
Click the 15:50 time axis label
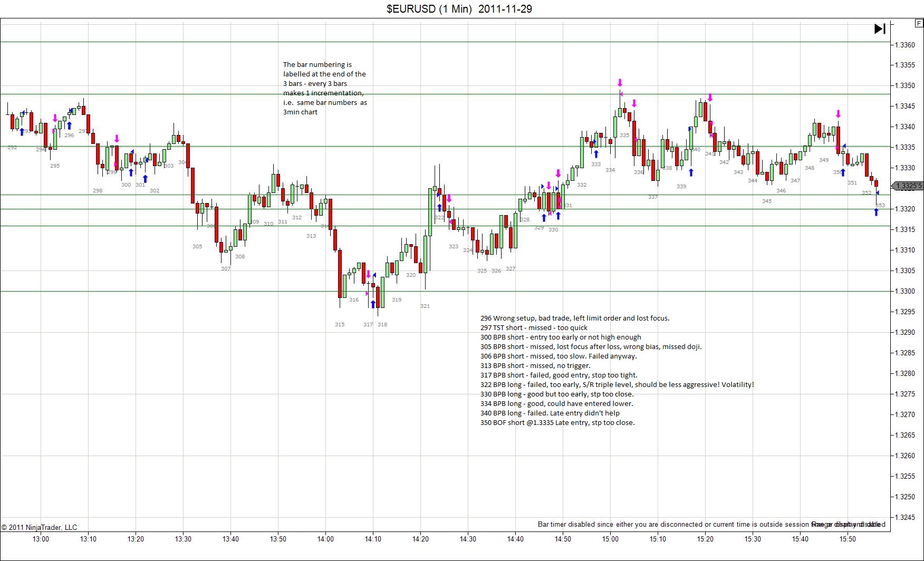tap(848, 539)
